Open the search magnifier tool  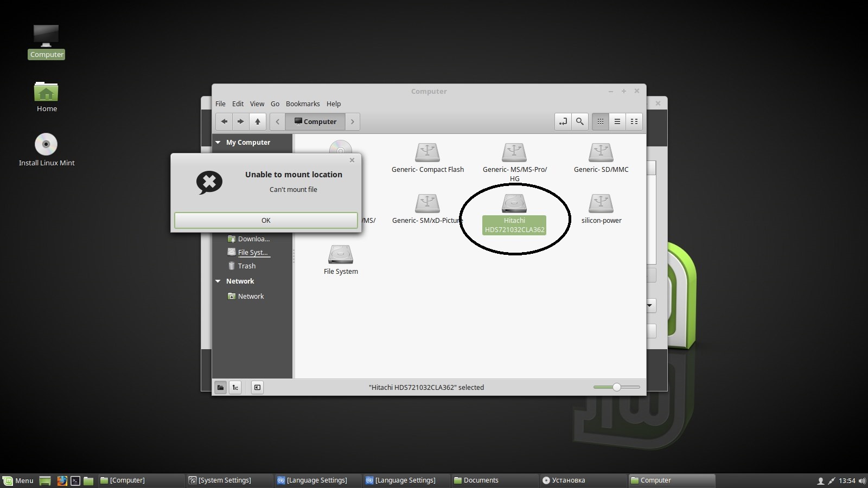click(579, 121)
